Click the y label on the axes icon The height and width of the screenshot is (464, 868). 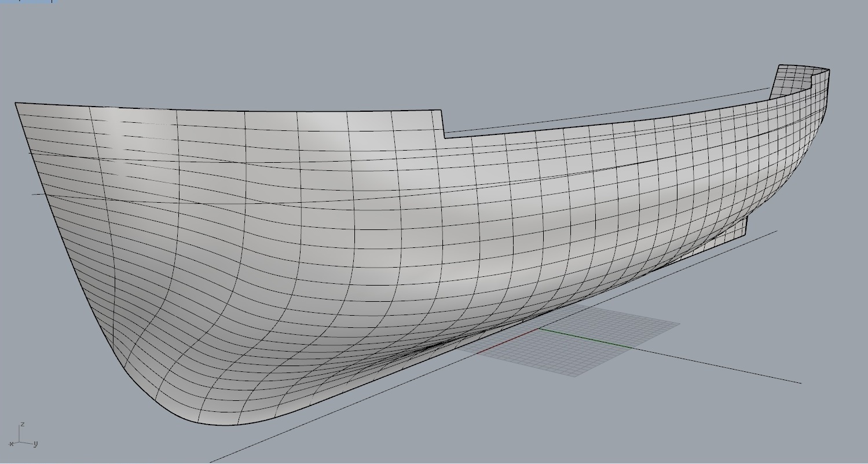tap(35, 444)
